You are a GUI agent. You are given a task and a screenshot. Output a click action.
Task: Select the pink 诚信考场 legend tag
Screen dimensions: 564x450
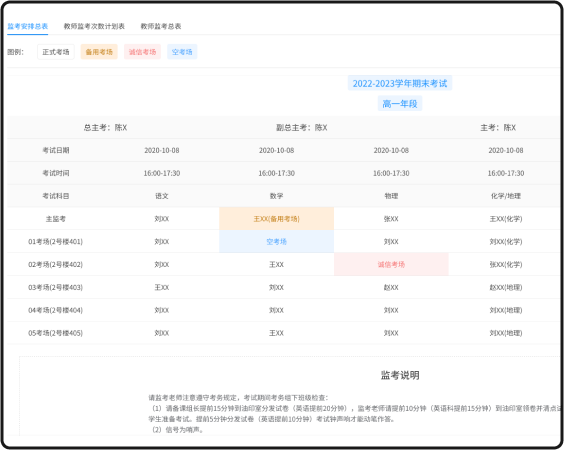142,52
